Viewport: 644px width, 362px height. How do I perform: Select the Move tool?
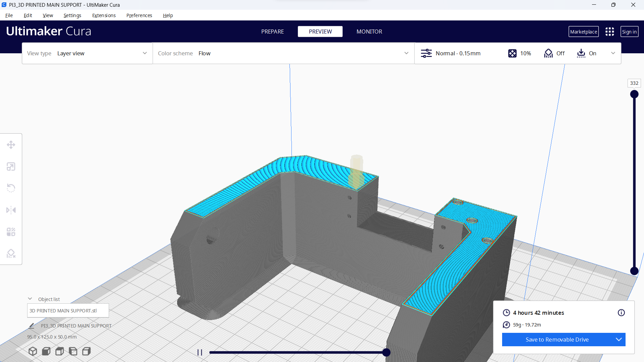click(11, 144)
